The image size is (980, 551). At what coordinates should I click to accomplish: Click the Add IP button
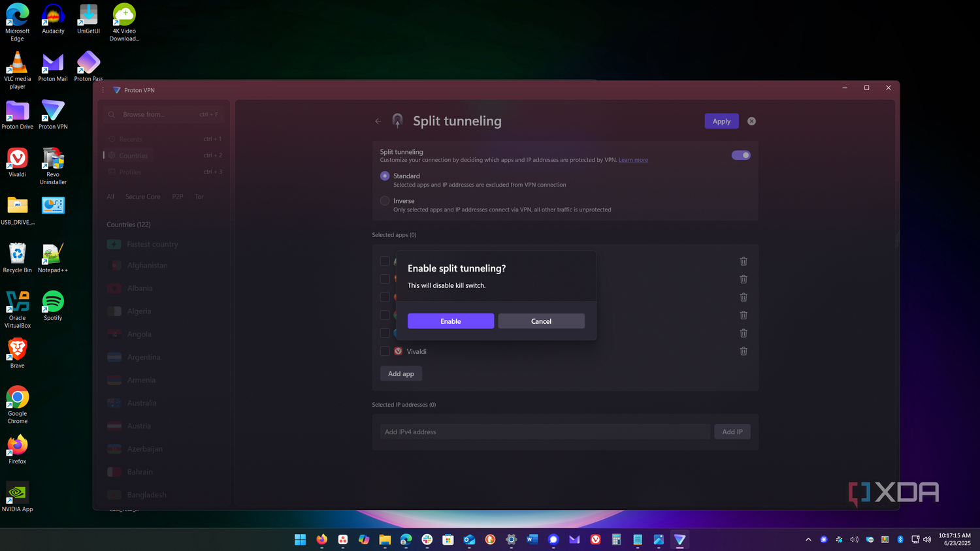pos(732,432)
